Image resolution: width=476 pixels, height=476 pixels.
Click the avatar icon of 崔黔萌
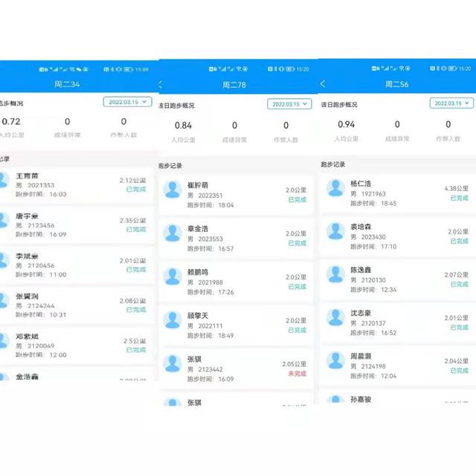pos(173,190)
